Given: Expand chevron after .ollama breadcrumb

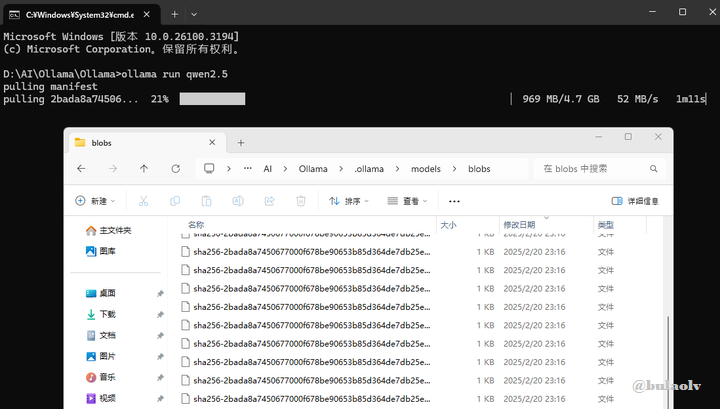Looking at the screenshot, I should tap(398, 169).
